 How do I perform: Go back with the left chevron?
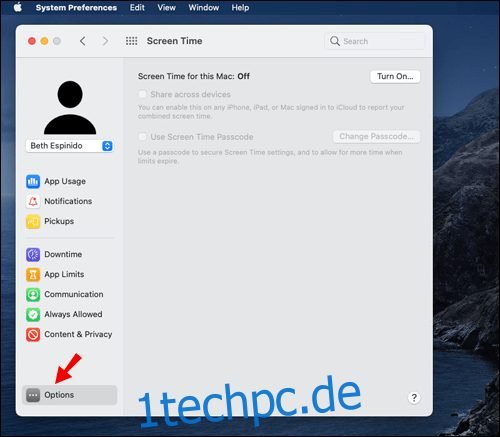tap(83, 41)
